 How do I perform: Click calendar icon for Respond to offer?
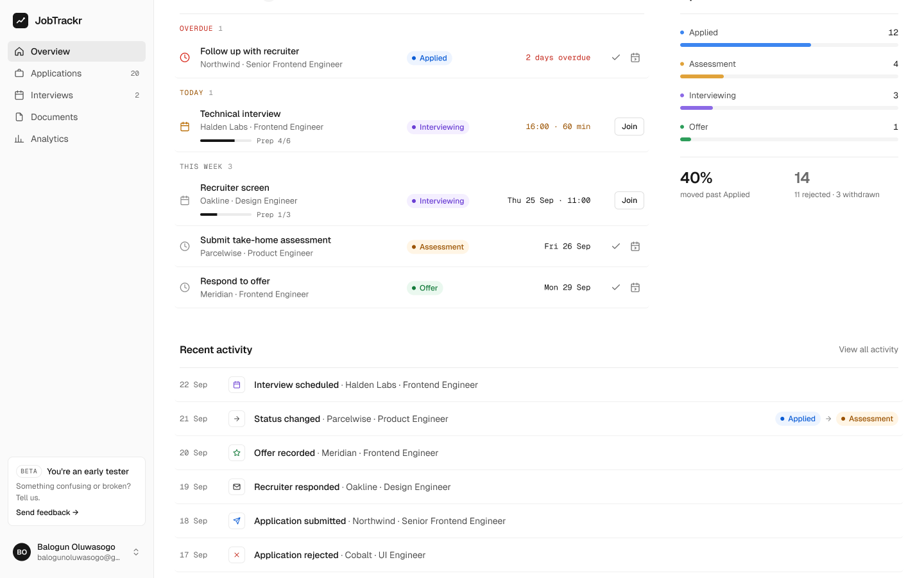coord(635,288)
